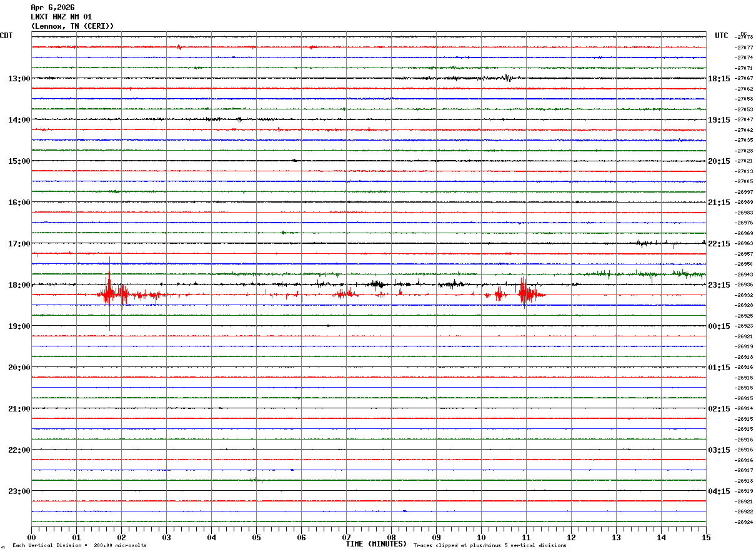This screenshot has height=554, width=756.
Task: Click the UTC time label "21:15"
Action: coord(719,203)
